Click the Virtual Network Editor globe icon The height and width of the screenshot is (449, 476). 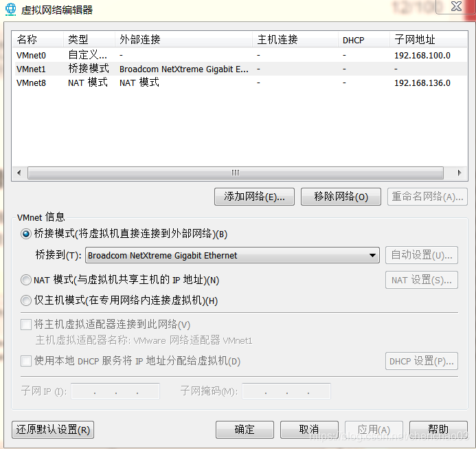(10, 9)
